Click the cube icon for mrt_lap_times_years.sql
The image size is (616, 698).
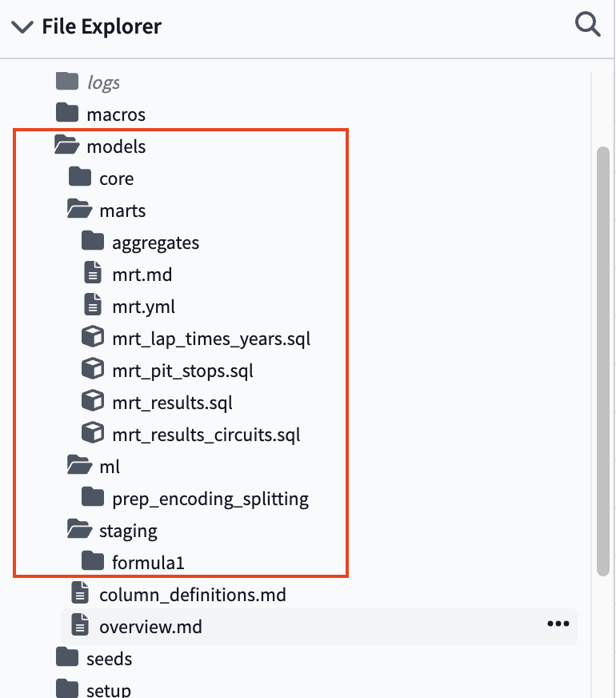[x=93, y=336]
